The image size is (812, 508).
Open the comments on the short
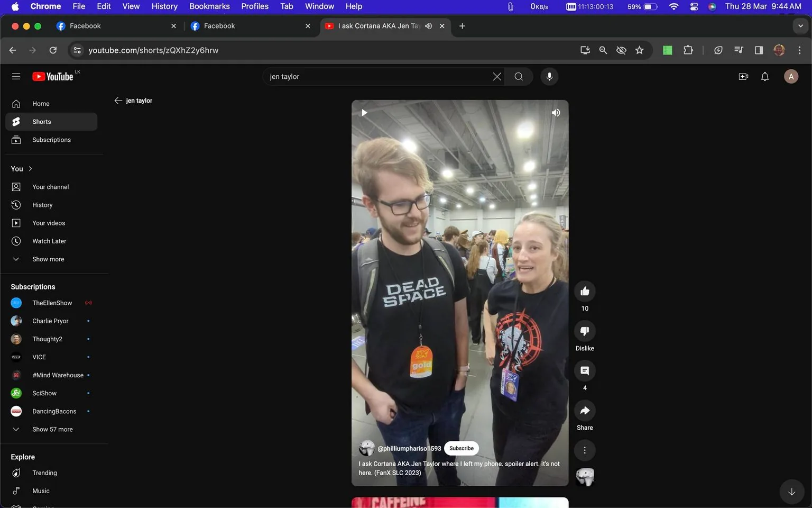(x=584, y=370)
